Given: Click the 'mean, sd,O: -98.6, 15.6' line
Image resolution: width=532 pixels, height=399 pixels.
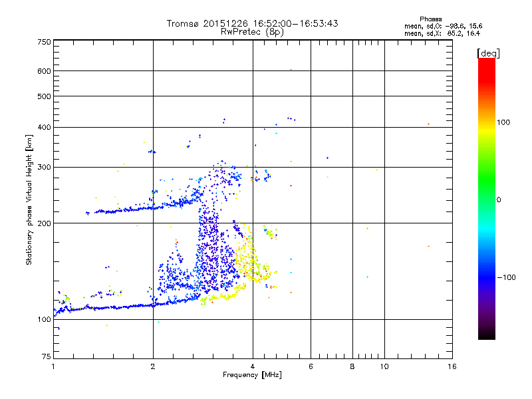Looking at the screenshot, I should 443,26.
